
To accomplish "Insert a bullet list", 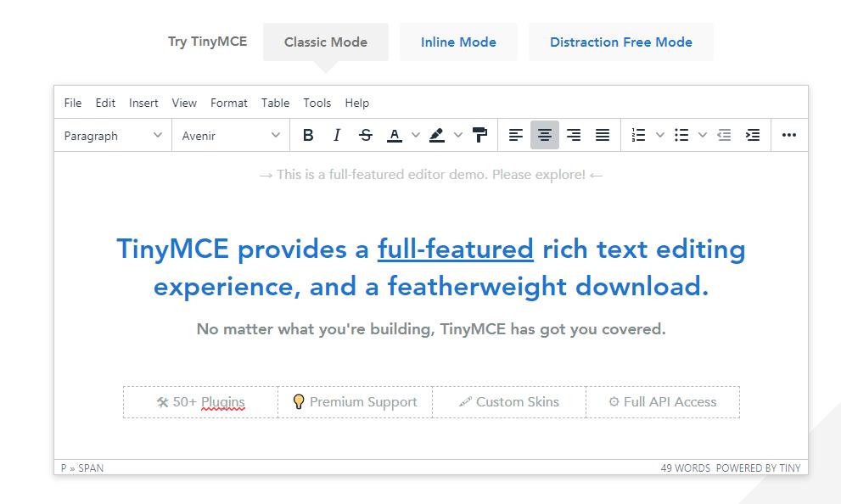I will coord(681,135).
